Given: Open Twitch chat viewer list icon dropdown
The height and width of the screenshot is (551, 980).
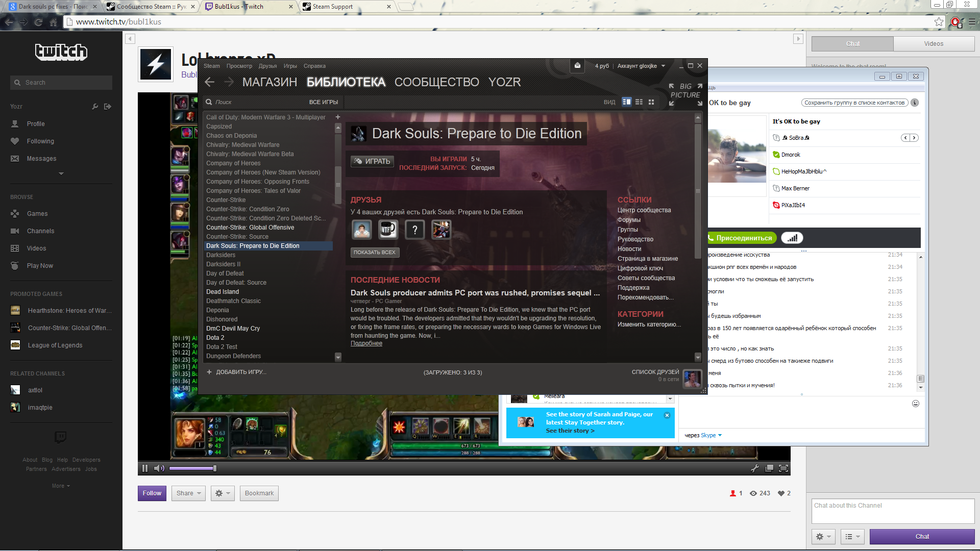Looking at the screenshot, I should coord(852,537).
